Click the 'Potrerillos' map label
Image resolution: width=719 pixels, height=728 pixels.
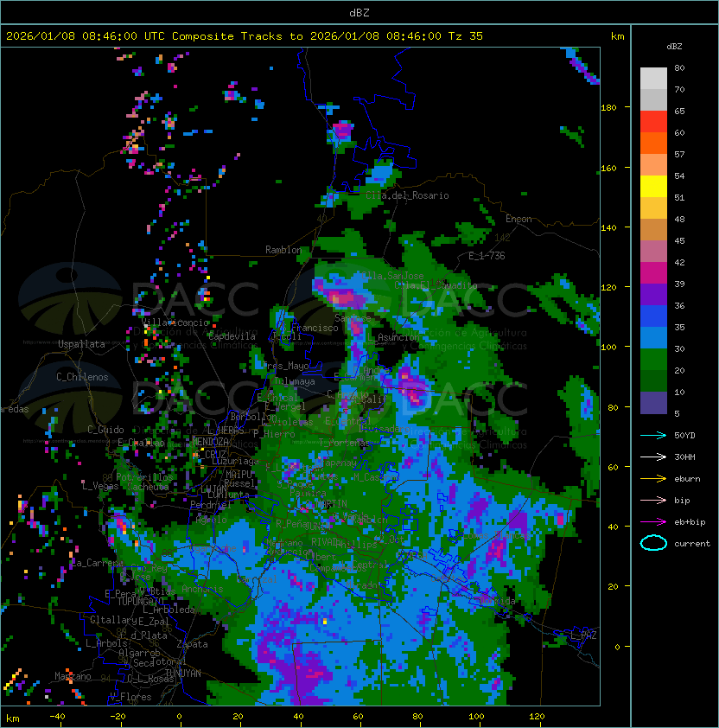(x=144, y=477)
